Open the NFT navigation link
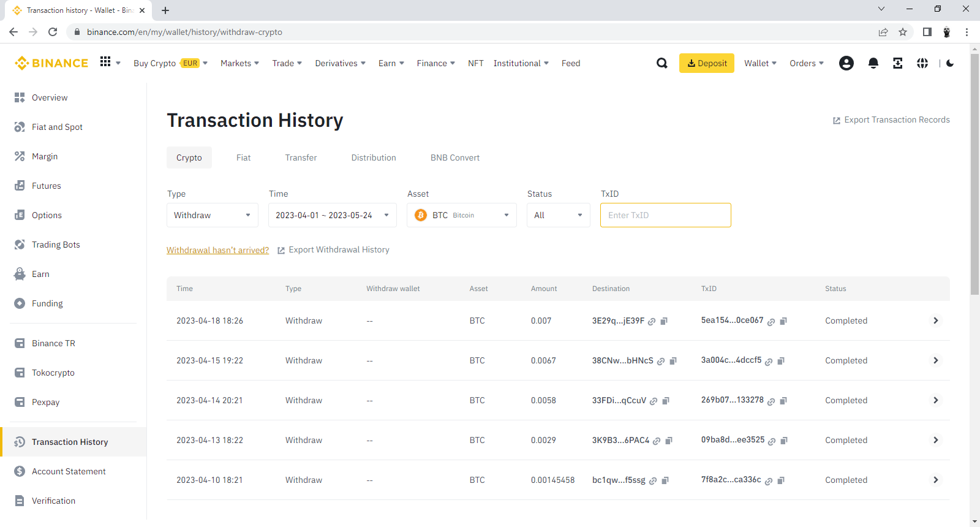The width and height of the screenshot is (980, 527). [476, 63]
